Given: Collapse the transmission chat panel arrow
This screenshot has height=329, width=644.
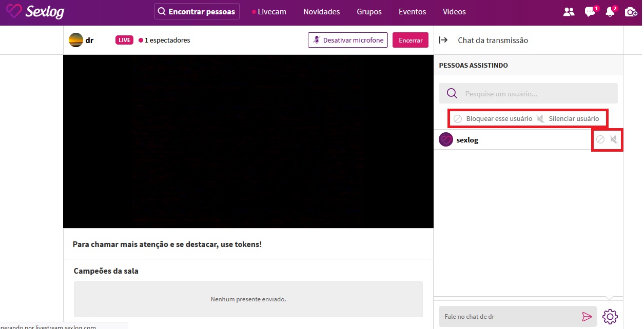Looking at the screenshot, I should pos(444,40).
